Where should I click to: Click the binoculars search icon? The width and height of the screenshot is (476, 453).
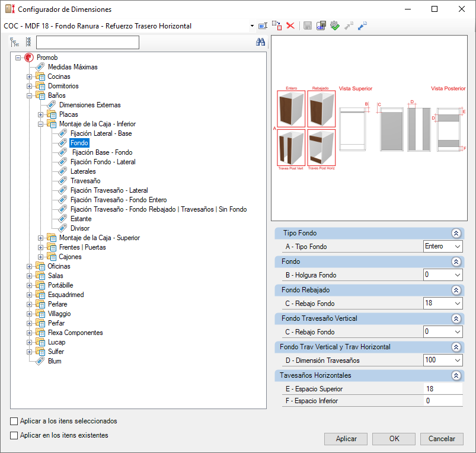(260, 42)
